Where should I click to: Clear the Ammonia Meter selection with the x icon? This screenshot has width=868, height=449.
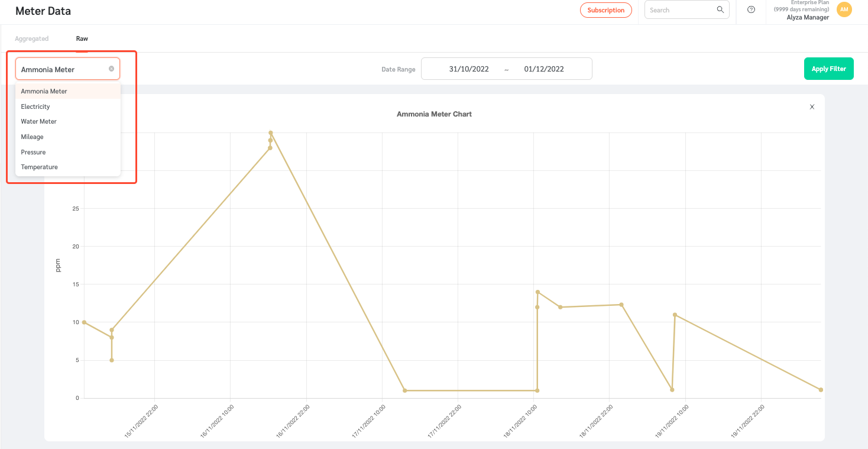point(111,69)
